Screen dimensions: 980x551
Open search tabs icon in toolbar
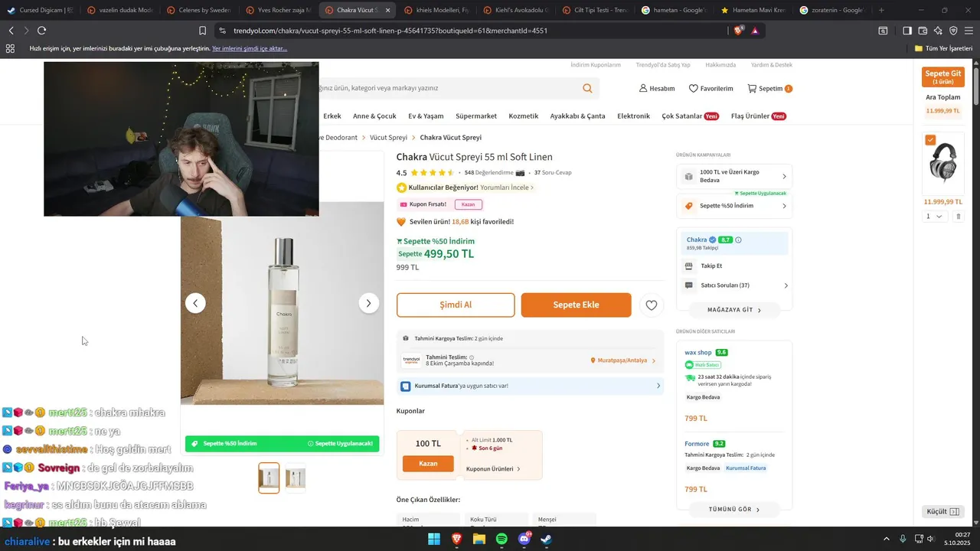point(883,31)
